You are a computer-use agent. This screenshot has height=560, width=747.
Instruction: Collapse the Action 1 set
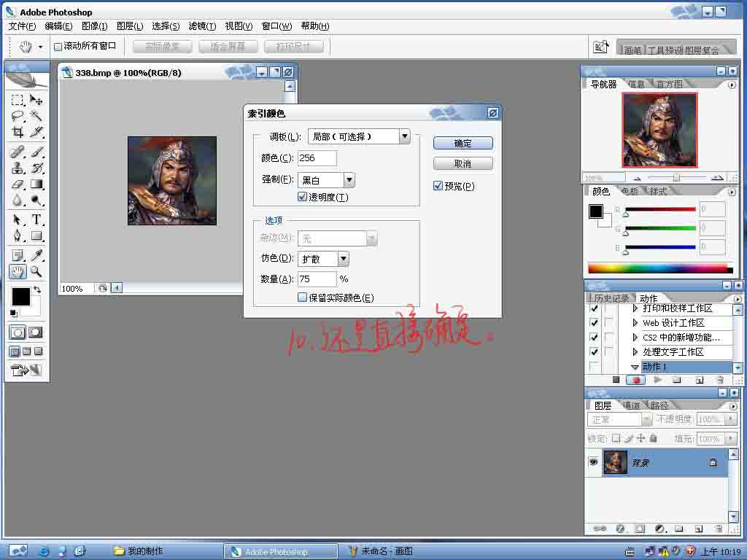(635, 367)
